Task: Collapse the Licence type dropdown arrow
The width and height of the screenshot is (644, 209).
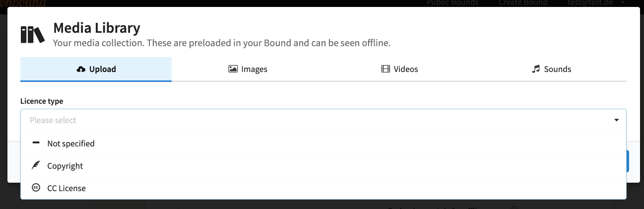Action: [x=616, y=120]
